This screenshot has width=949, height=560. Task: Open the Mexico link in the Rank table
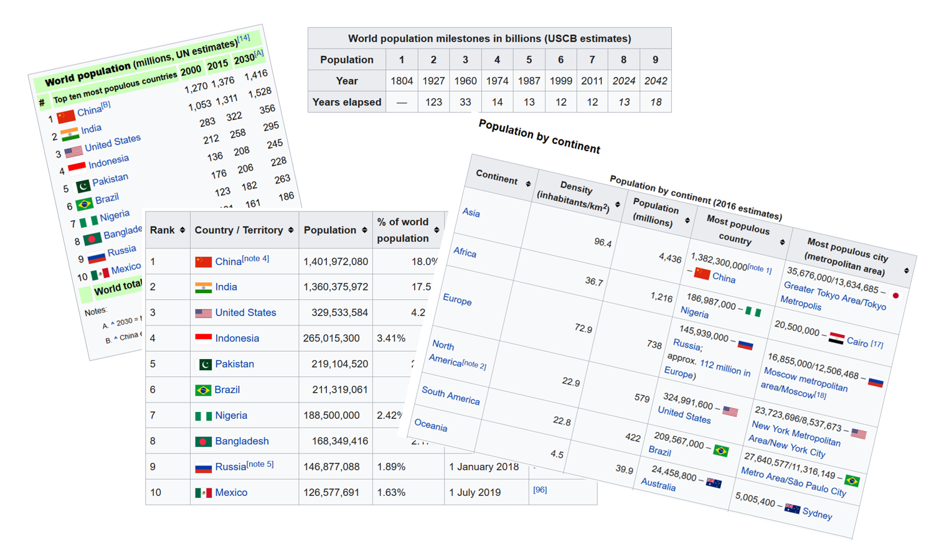231,493
